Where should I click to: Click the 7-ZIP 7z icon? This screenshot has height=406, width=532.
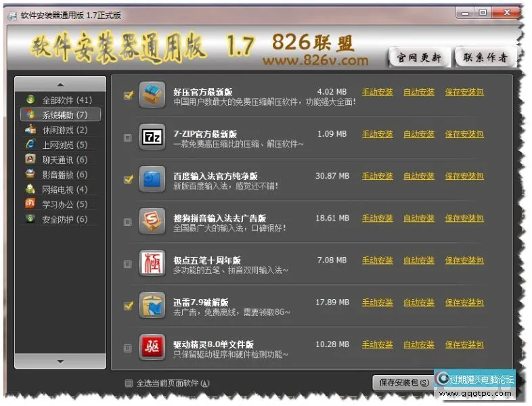[x=152, y=137]
